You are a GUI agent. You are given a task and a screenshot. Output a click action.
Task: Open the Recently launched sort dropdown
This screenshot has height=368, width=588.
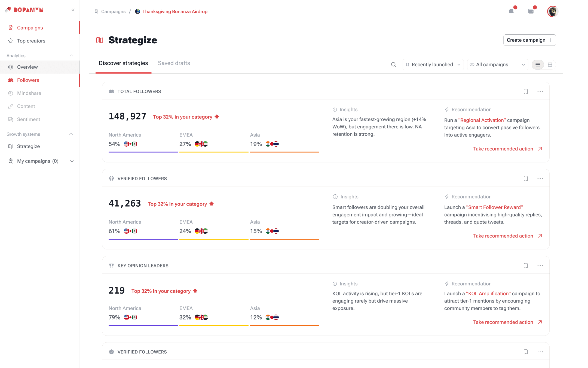point(433,65)
